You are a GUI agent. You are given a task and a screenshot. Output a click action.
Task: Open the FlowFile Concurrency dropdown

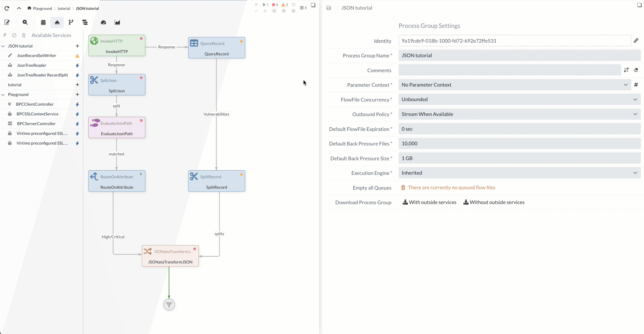(519, 100)
